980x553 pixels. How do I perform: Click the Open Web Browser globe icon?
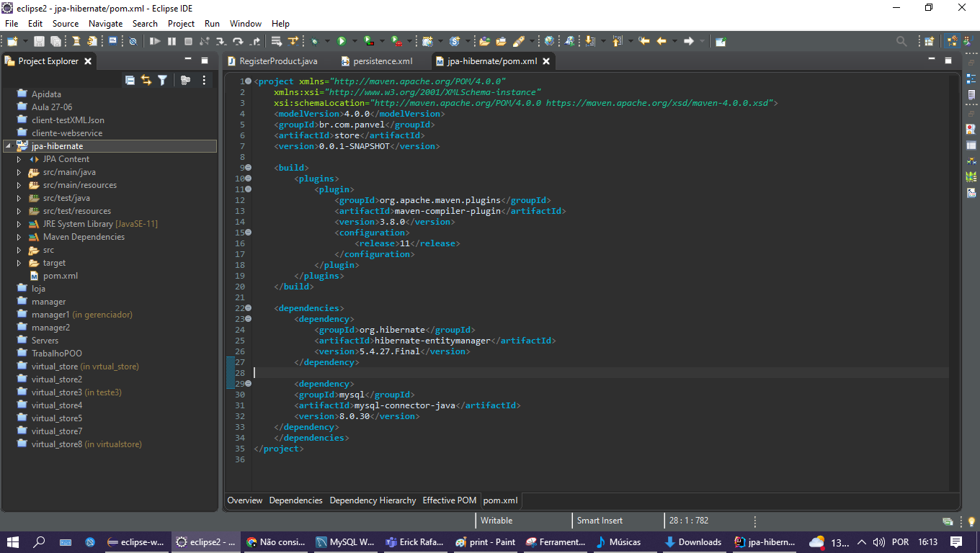tap(549, 42)
